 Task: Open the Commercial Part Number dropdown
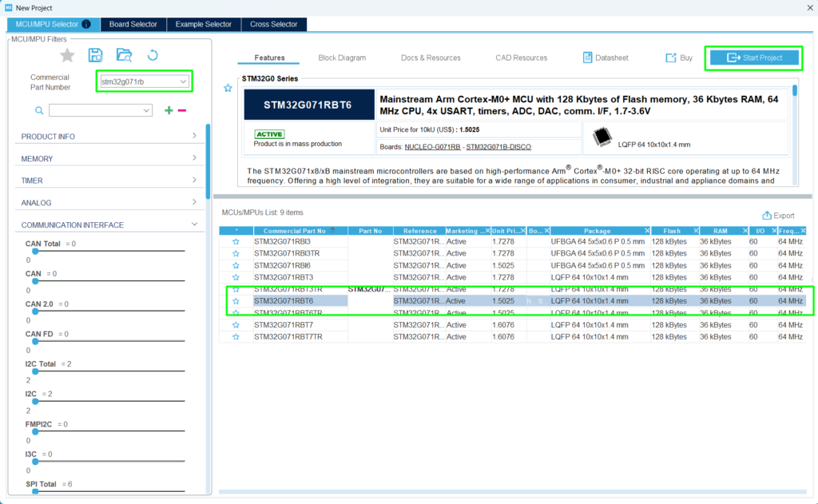pos(184,81)
